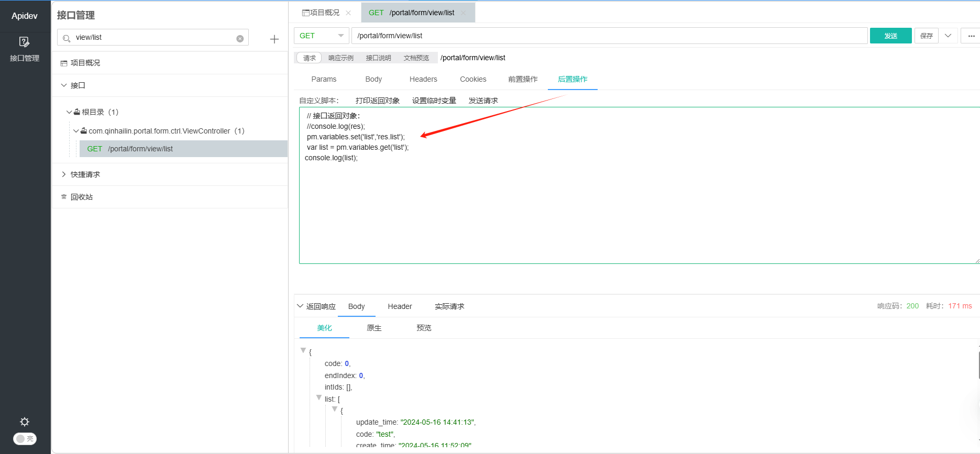Open the request Body tab
The height and width of the screenshot is (454, 980).
point(373,79)
